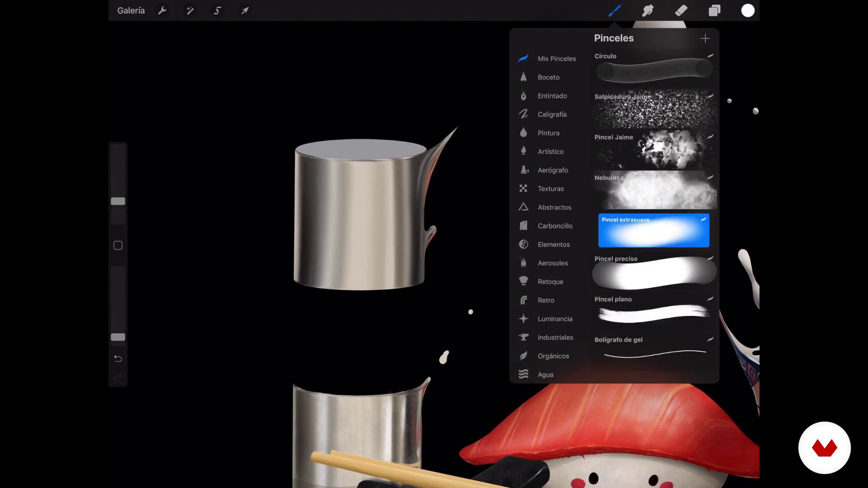Redo with the dimmed sidebar arrow

click(x=118, y=377)
